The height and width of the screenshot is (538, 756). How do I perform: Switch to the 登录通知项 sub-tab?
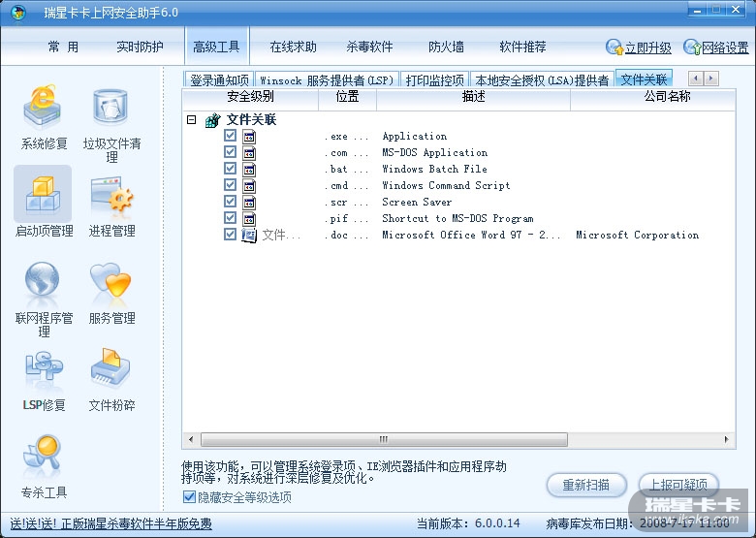click(x=219, y=79)
